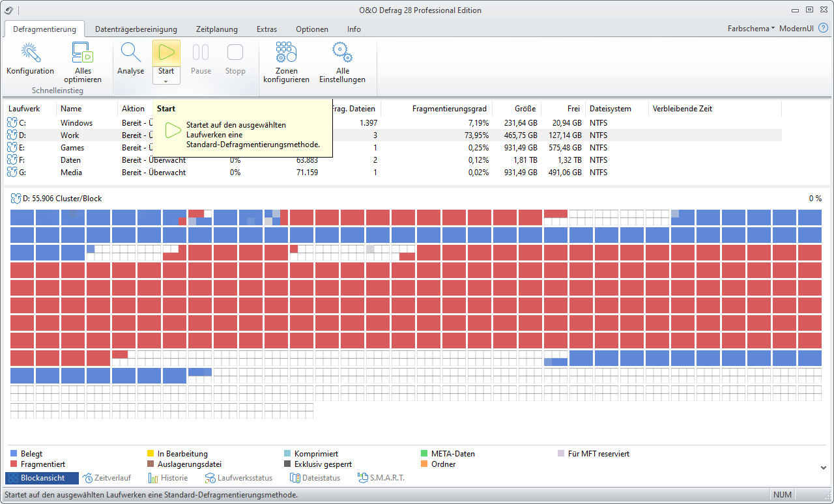Switch to the Blockansicht view tab

[x=42, y=478]
